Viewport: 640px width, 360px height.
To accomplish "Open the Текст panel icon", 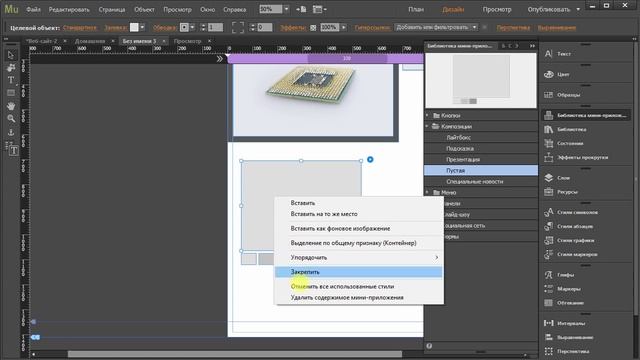I will (x=549, y=53).
